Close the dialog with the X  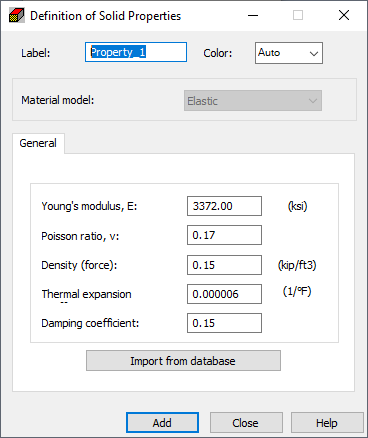[344, 15]
